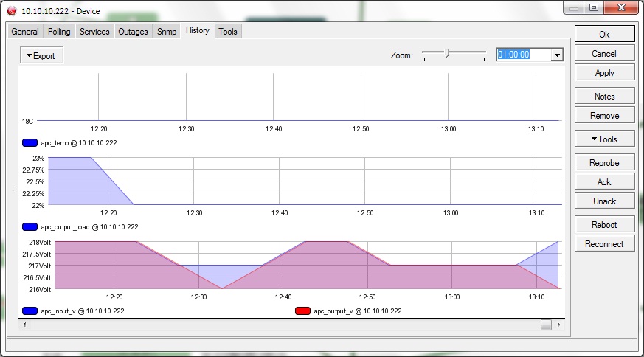Click the horizontal scrollbar right arrow
Image resolution: width=644 pixels, height=357 pixels.
click(x=558, y=325)
